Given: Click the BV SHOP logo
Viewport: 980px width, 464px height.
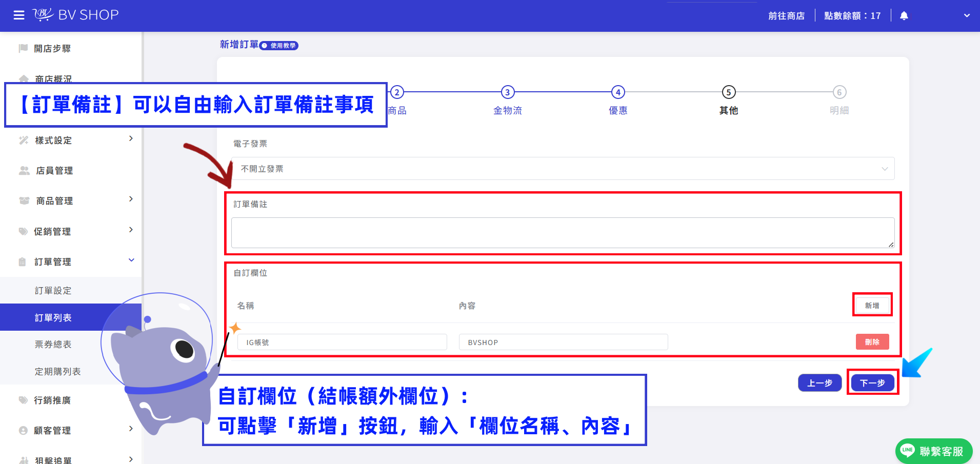Looking at the screenshot, I should coord(76,15).
